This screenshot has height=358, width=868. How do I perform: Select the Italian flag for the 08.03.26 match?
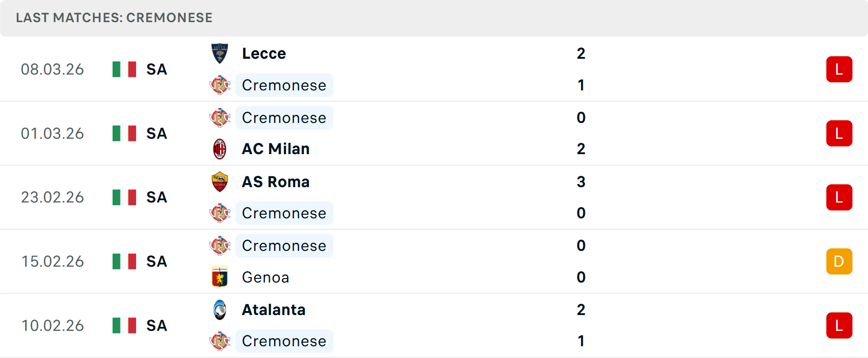click(x=124, y=69)
